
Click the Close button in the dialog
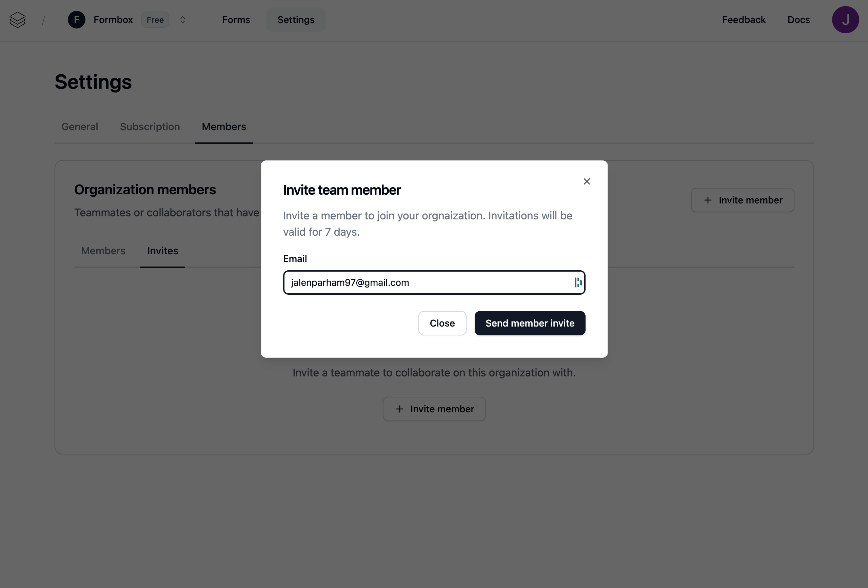point(442,323)
